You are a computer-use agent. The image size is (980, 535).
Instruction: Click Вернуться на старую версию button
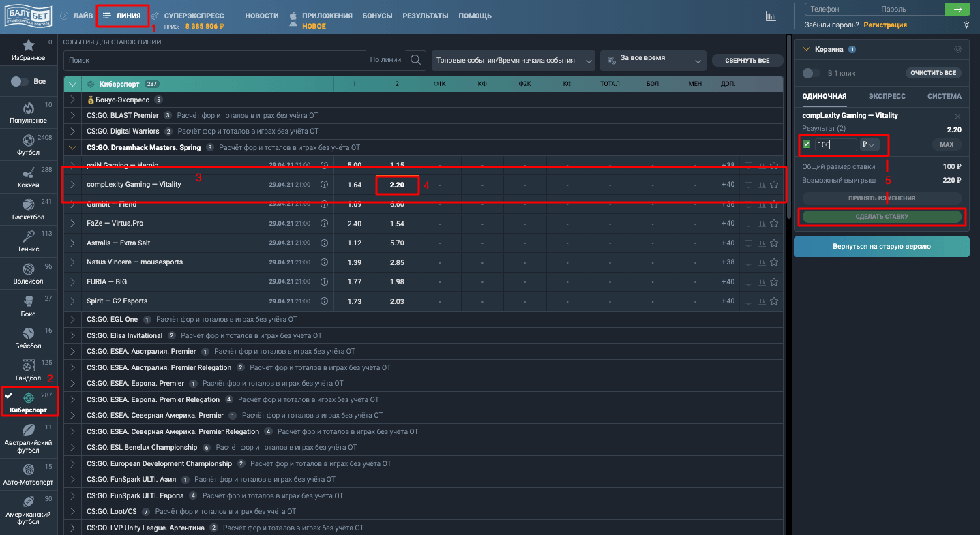click(882, 247)
